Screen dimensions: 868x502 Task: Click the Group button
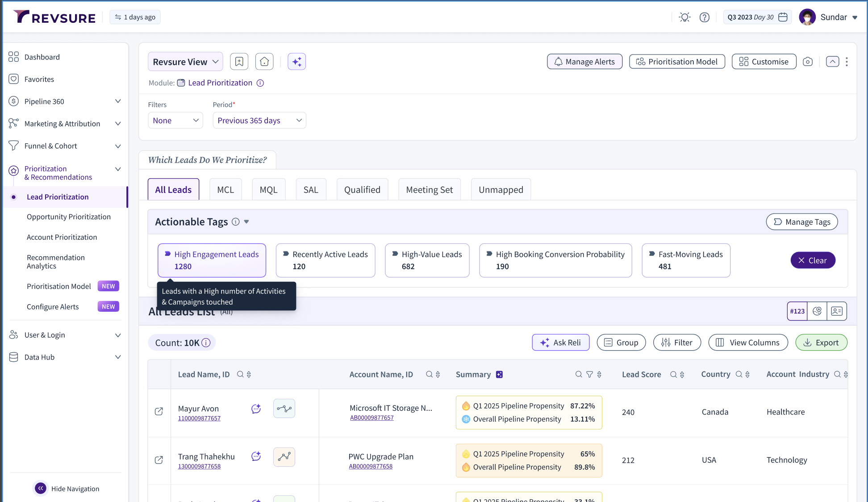621,343
